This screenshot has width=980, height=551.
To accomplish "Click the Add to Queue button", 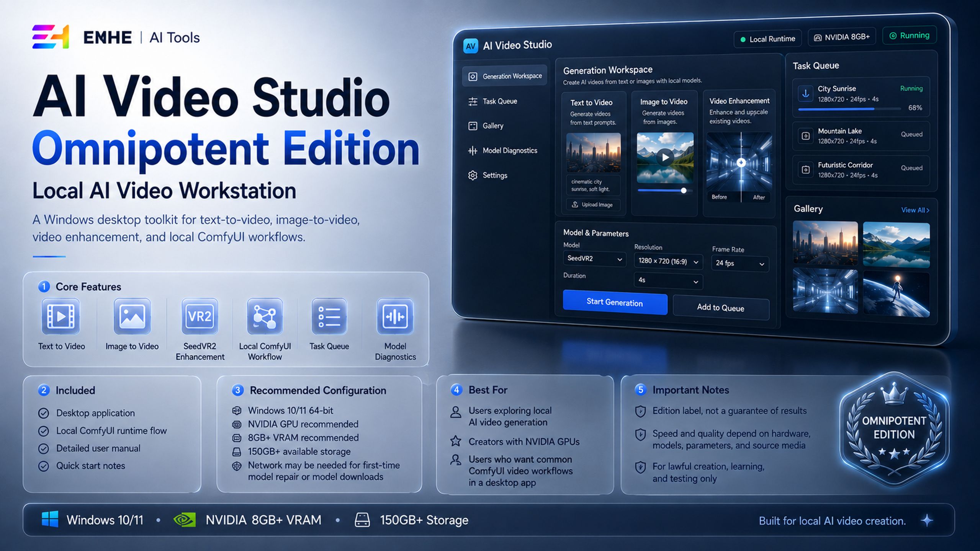I will (x=721, y=308).
